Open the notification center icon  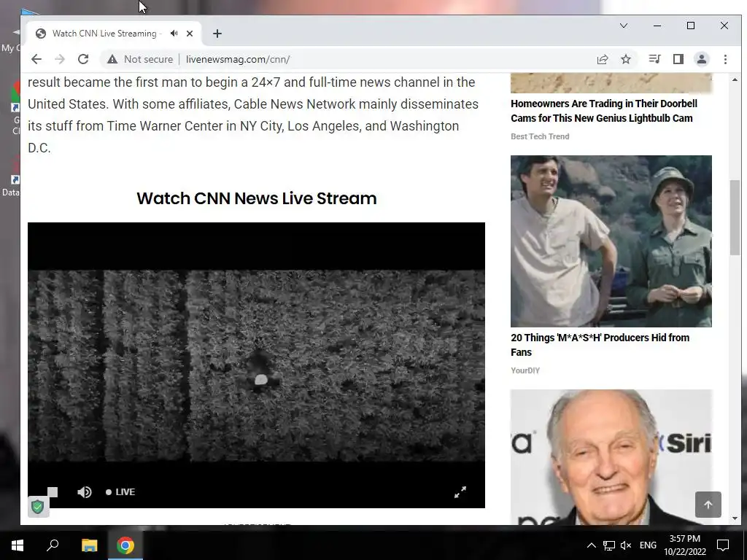coord(723,545)
